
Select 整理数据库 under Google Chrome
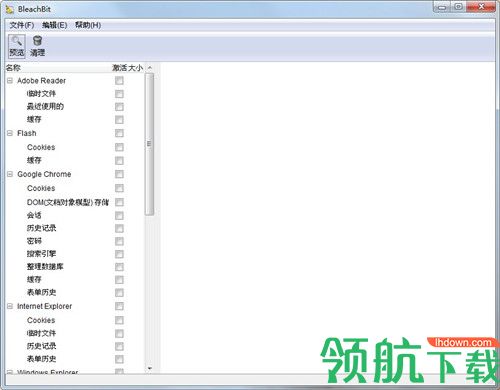[45, 267]
